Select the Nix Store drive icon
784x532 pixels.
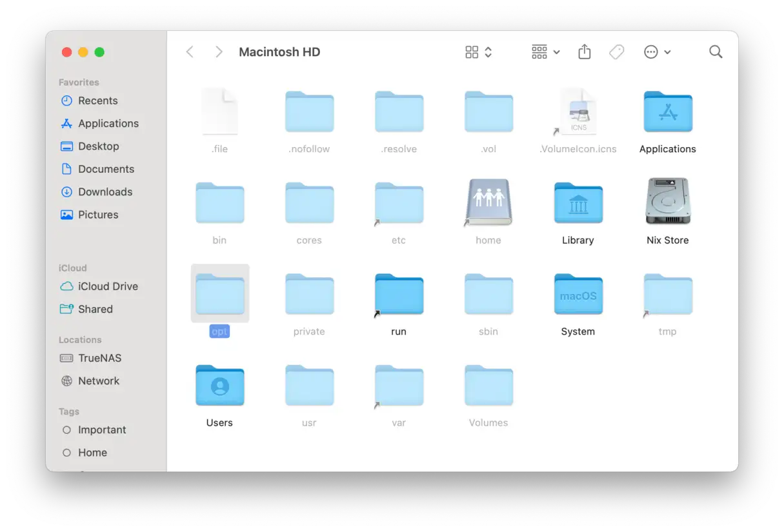tap(667, 202)
